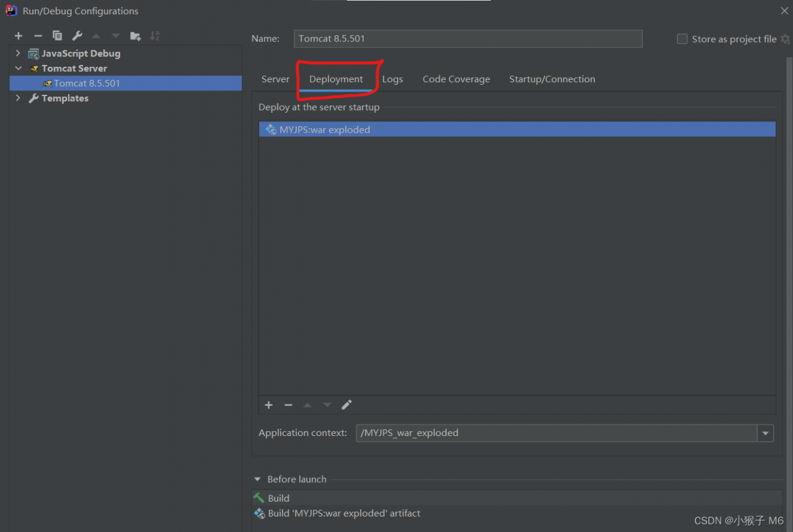Click the /MYJPS_war_exploded context field
The image size is (793, 532).
556,433
